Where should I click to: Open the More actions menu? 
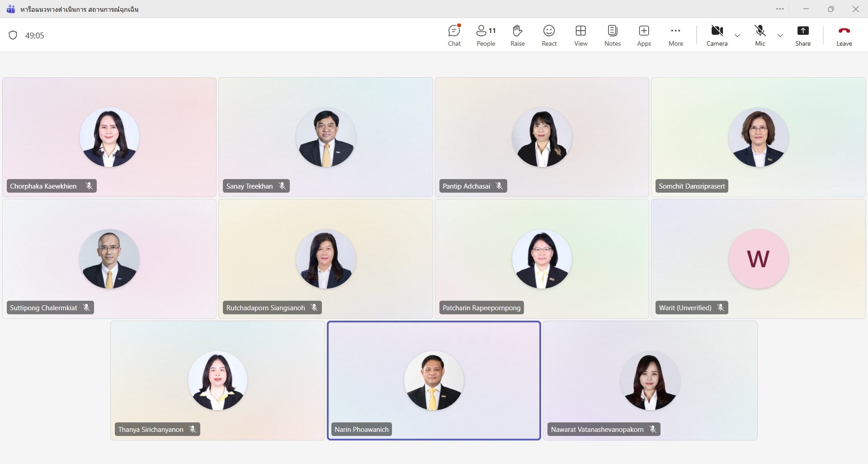[x=675, y=35]
